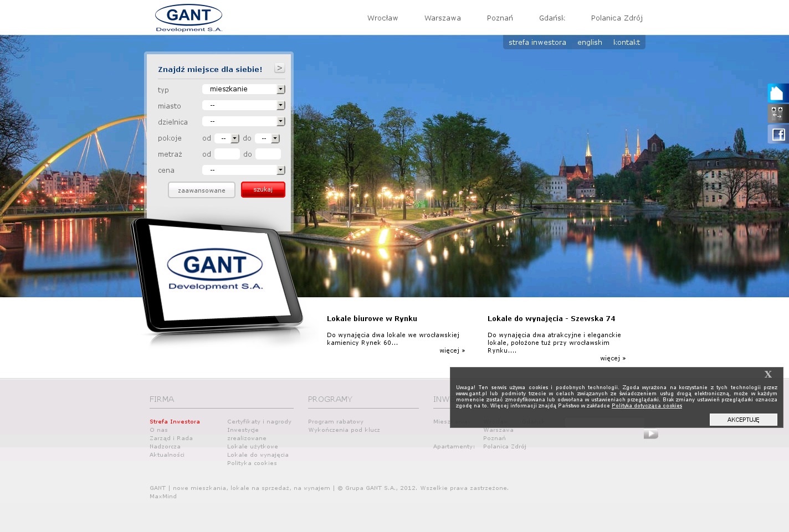Open the footer 'Aktualności' link
The width and height of the screenshot is (789, 532).
(167, 455)
